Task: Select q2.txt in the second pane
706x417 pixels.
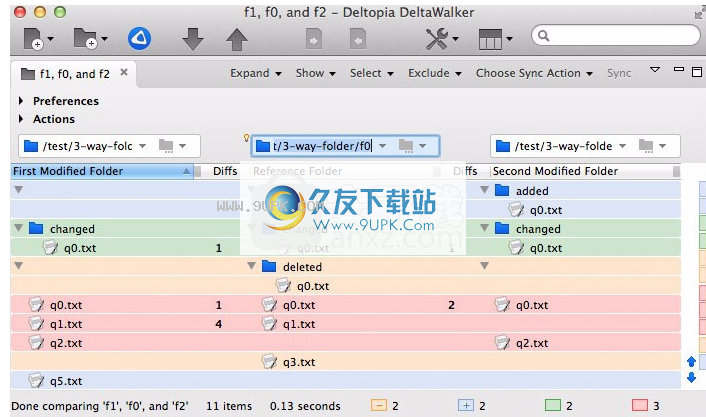Action: 532,343
